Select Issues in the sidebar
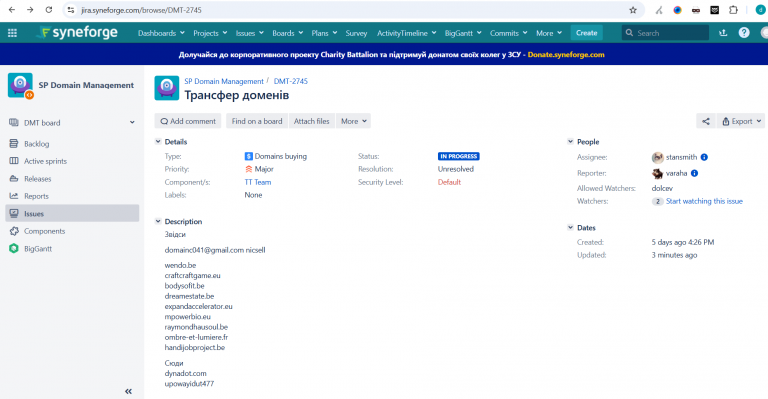 pos(72,213)
